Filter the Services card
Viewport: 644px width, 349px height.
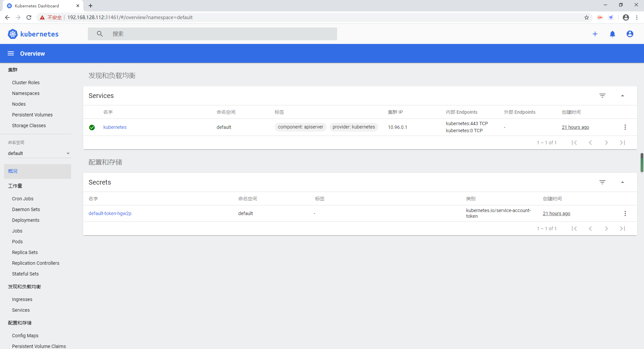coord(602,96)
